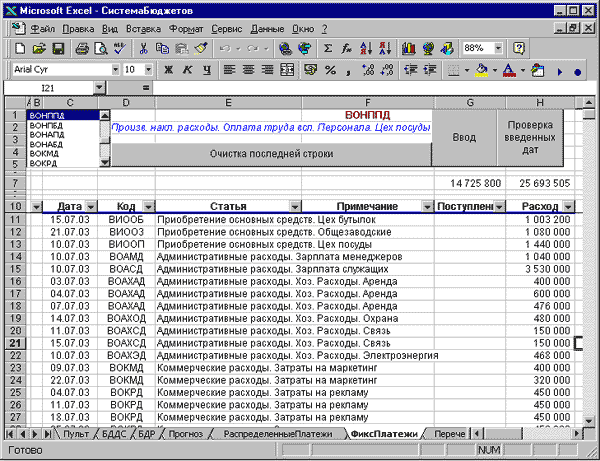Open the Данные menu
The image size is (600, 461).
point(267,29)
